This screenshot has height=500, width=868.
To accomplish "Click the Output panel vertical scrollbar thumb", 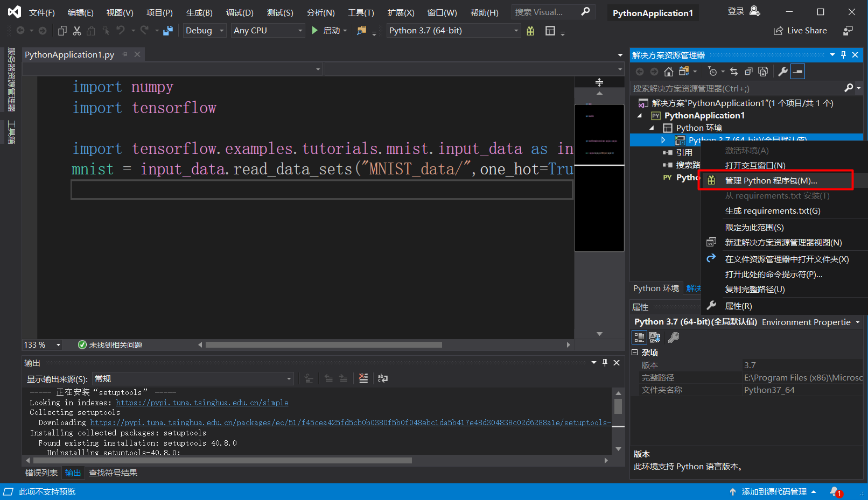I will [x=618, y=406].
